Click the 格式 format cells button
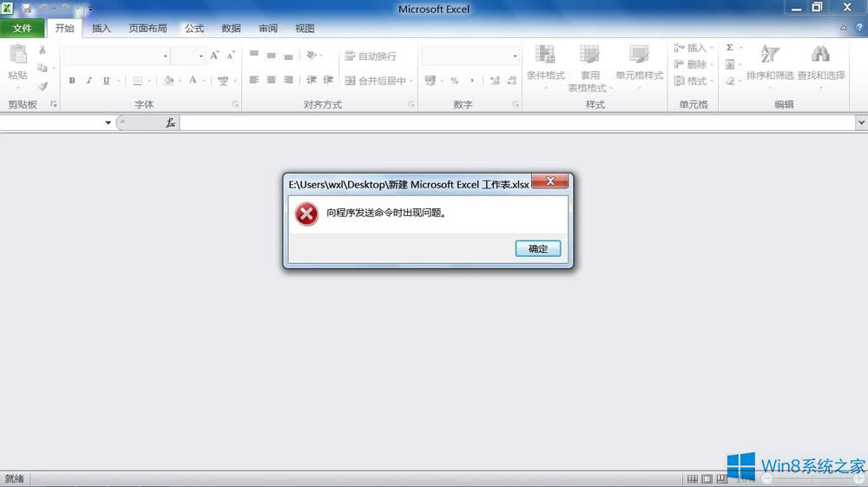 click(690, 81)
